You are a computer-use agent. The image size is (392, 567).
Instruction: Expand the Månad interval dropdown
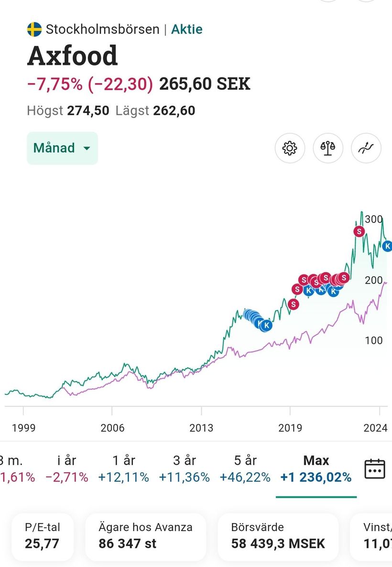click(62, 148)
